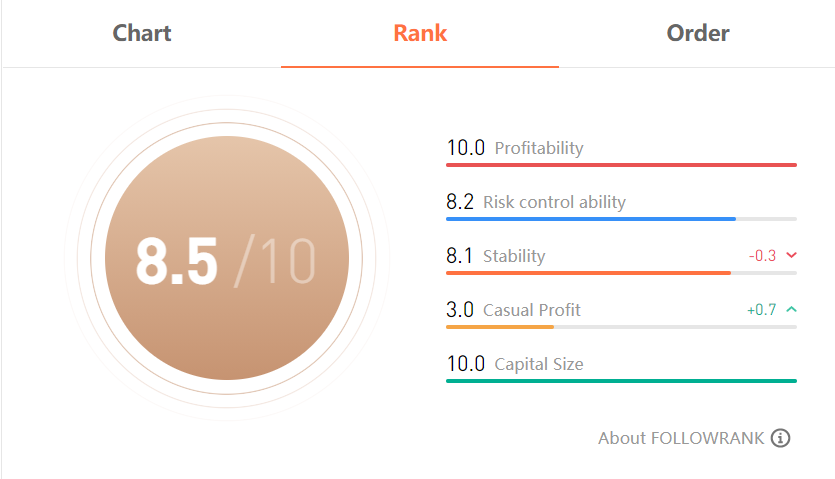Viewport: 835px width, 479px height.
Task: Click the Risk control ability label
Action: [554, 202]
